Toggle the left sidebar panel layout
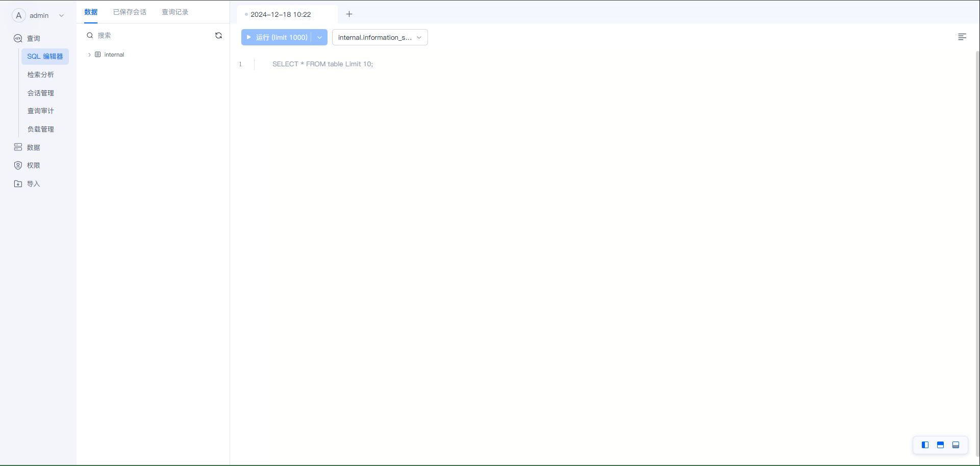980x466 pixels. (925, 445)
